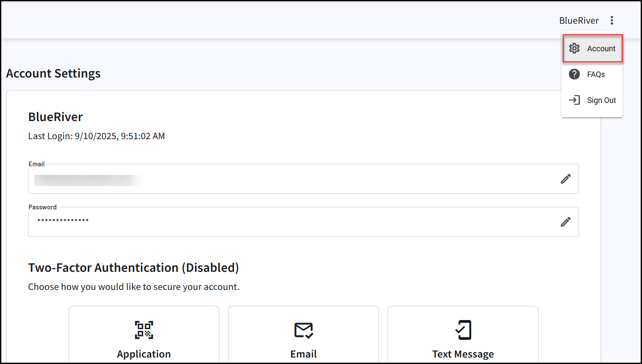Choose the Text Message two-factor option label
Image resolution: width=642 pixels, height=364 pixels.
pos(463,354)
